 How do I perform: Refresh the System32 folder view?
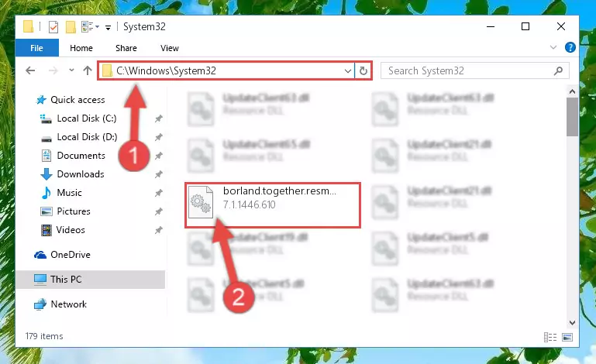[363, 70]
